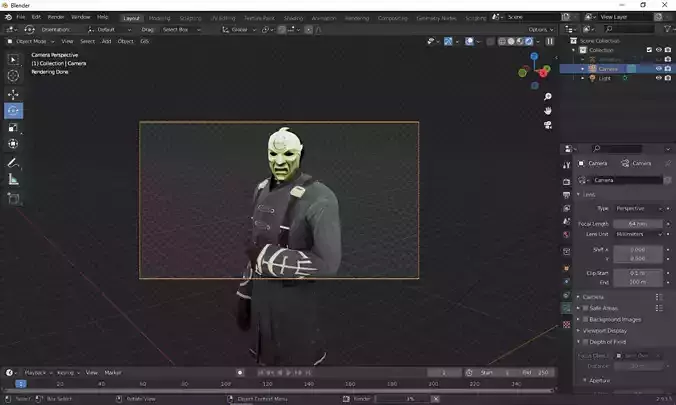Switch to wireframe viewport shading
Image resolution: width=676 pixels, height=405 pixels.
tap(502, 41)
